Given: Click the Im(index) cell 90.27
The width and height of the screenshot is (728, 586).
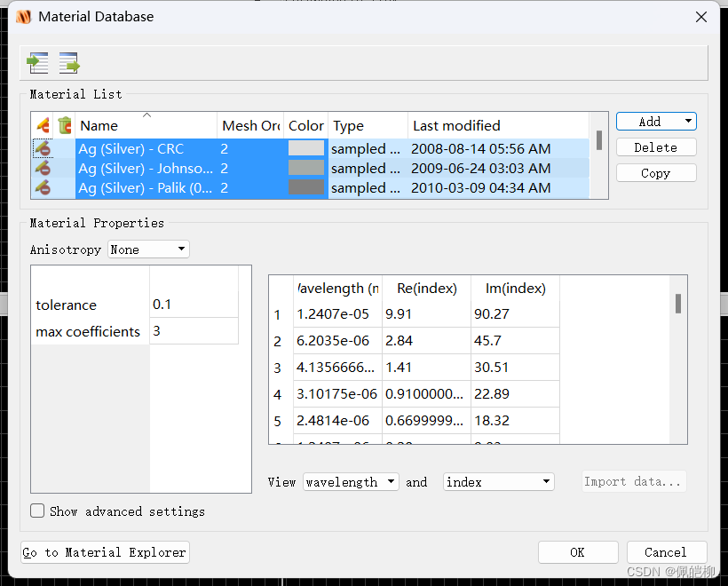Looking at the screenshot, I should [x=515, y=314].
